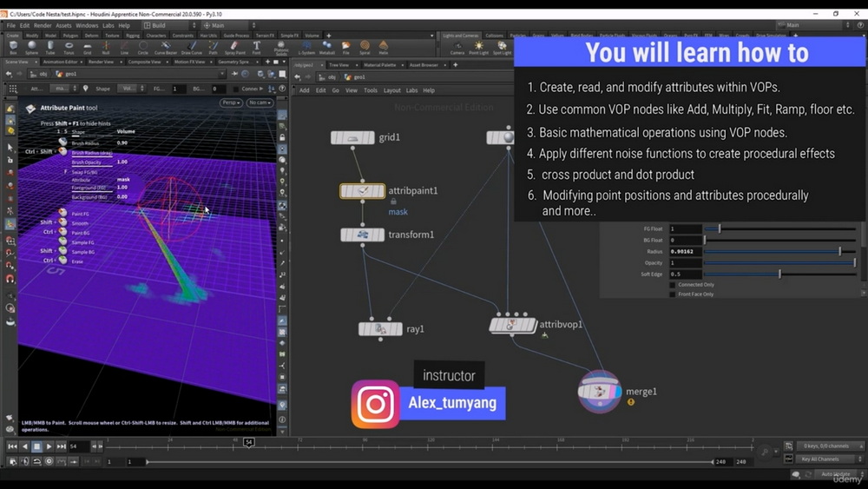Image resolution: width=868 pixels, height=489 pixels.
Task: Open the Key All Channels dropdown
Action: click(831, 459)
